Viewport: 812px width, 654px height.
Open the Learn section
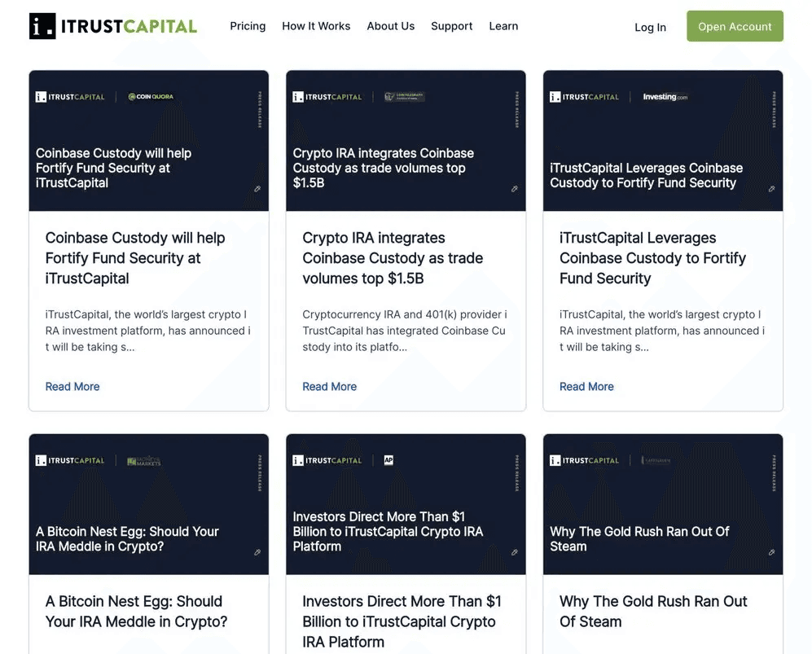(503, 26)
